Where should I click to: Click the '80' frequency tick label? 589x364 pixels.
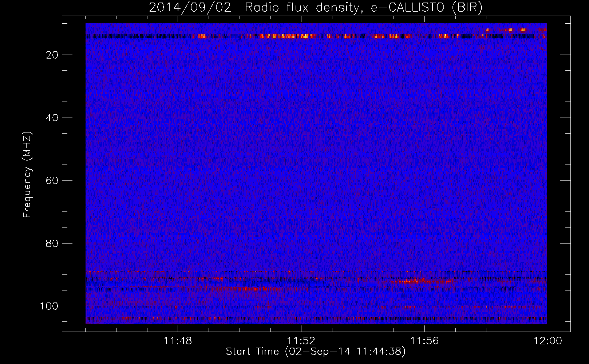pos(52,244)
